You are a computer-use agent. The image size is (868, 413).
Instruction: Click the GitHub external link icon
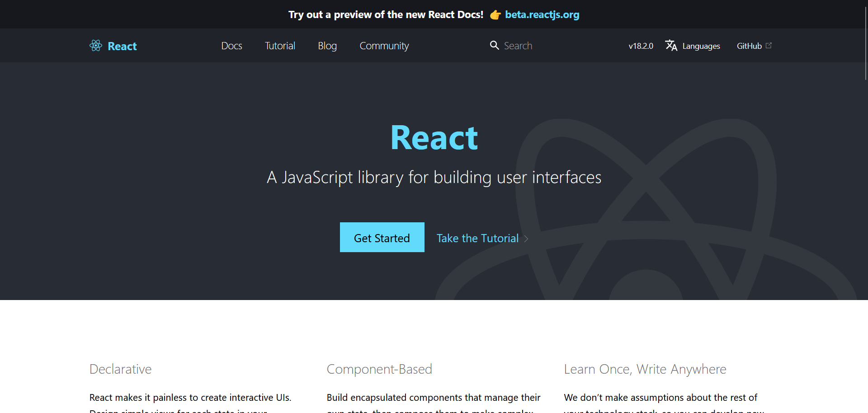coord(769,45)
